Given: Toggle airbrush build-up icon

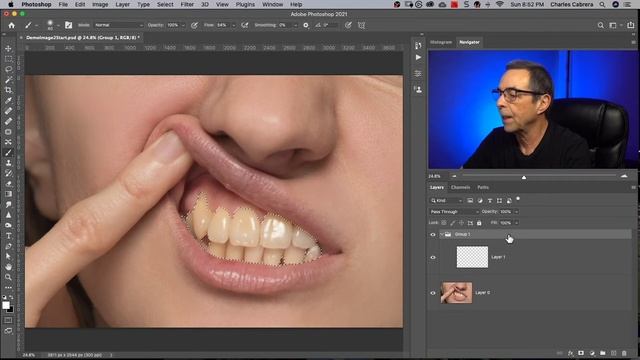Looking at the screenshot, I should [244, 25].
